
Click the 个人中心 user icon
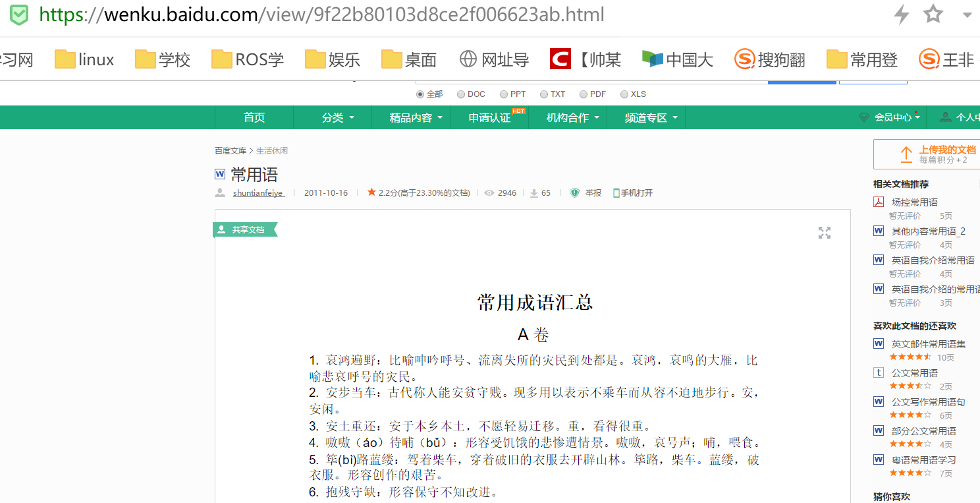point(946,117)
